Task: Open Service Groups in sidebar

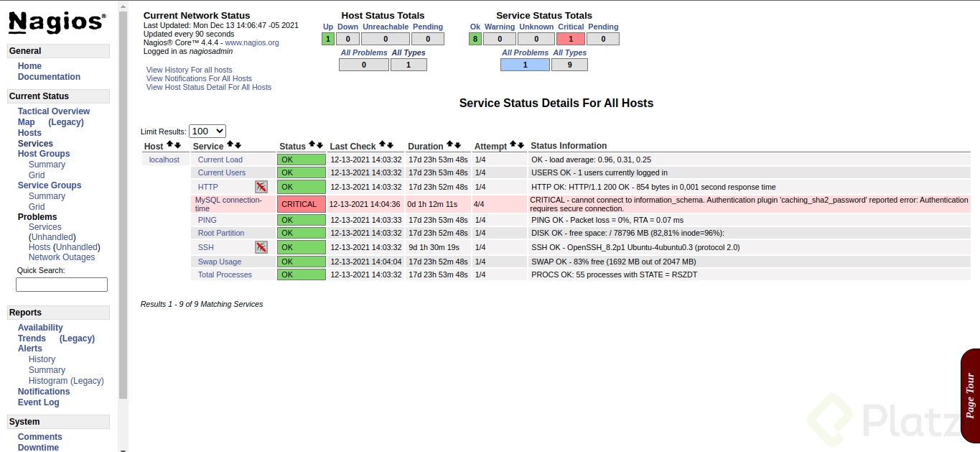Action: [50, 185]
